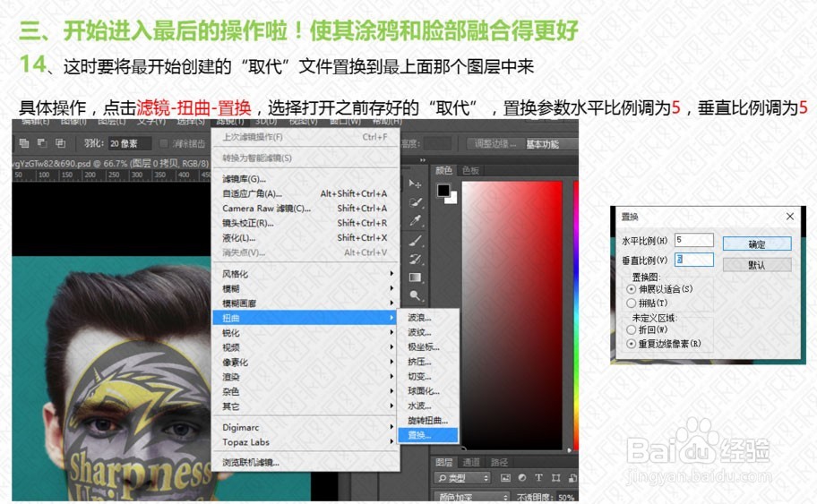Viewport: 817px width, 504px height.
Task: Click the rainbow hue slider strip
Action: point(576,314)
